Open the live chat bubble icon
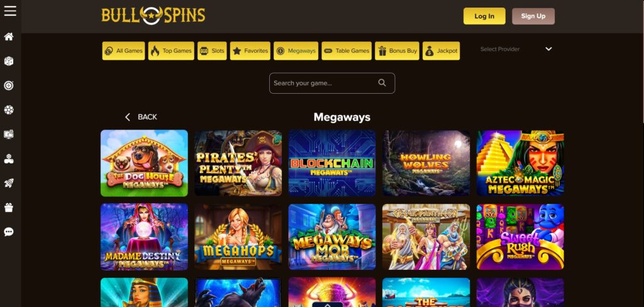The width and height of the screenshot is (644, 307). tap(9, 232)
